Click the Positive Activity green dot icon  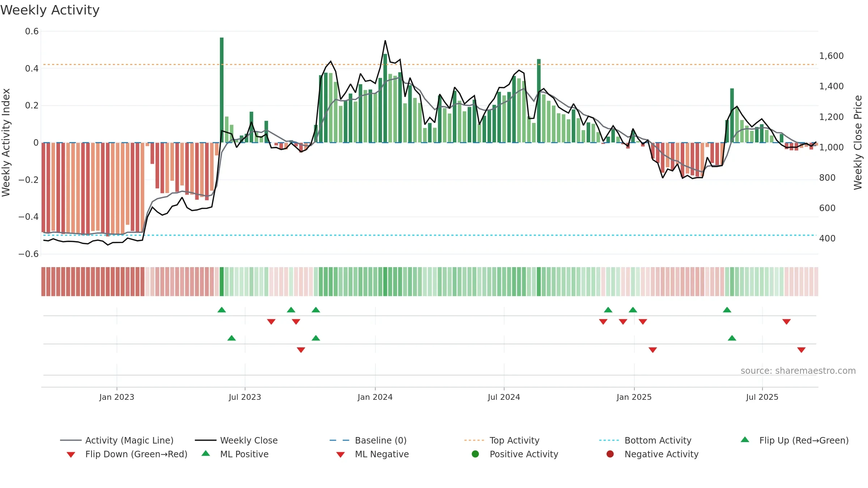pyautogui.click(x=475, y=454)
